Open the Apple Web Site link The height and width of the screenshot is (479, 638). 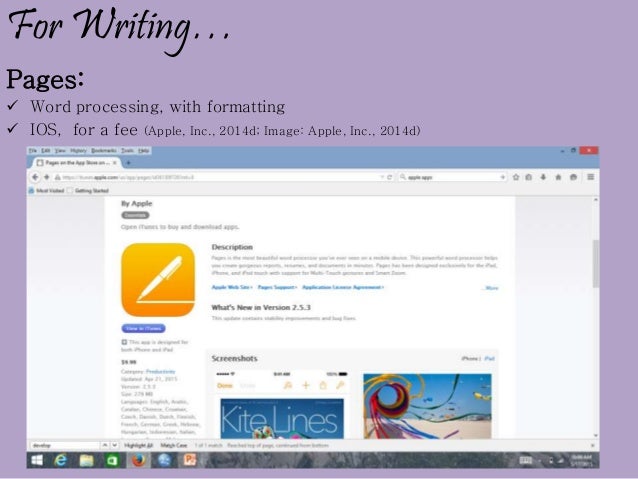point(232,287)
